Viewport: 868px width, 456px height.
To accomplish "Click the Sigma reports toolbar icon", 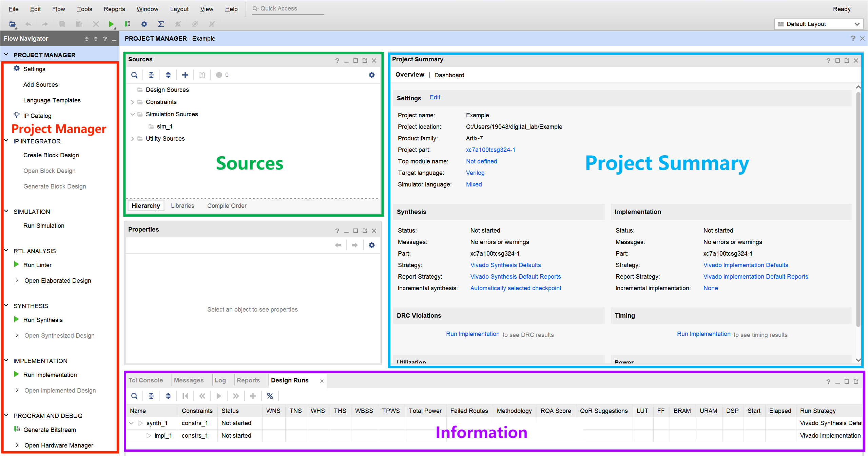I will [x=161, y=24].
